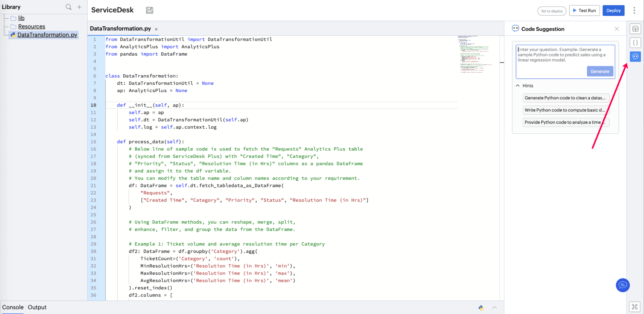This screenshot has height=314, width=644.
Task: Click the ServiceDesk title
Action: tap(112, 10)
